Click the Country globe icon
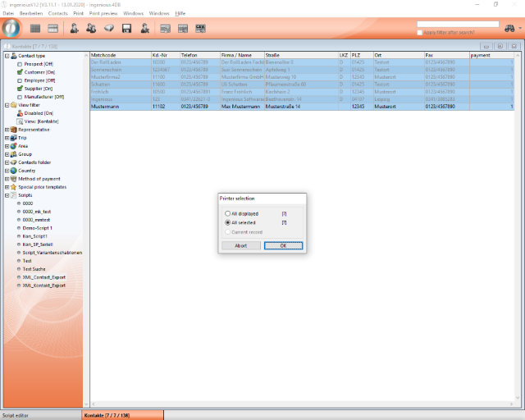Image resolution: width=525 pixels, height=420 pixels. point(14,171)
